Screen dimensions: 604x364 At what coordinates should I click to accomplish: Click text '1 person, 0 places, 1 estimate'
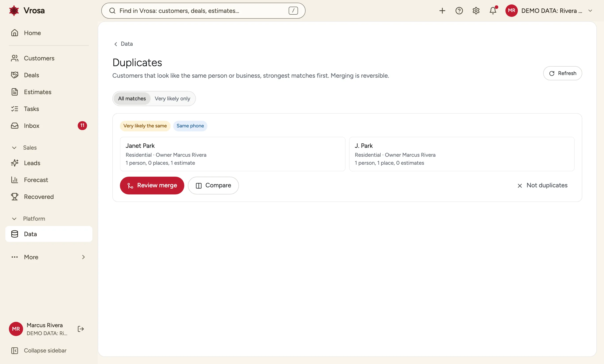click(160, 163)
